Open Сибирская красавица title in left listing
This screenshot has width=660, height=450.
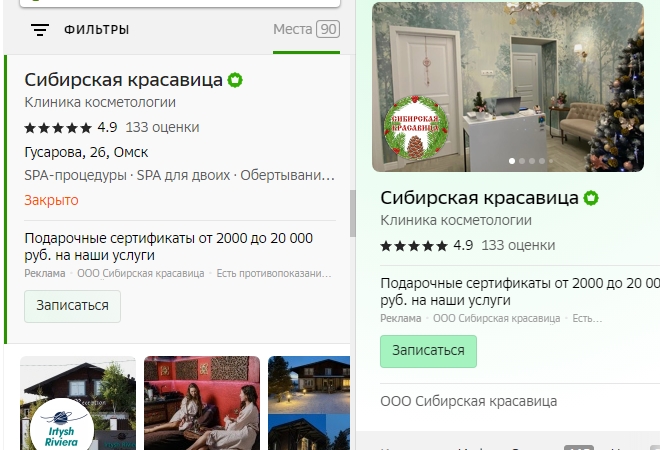pos(123,80)
